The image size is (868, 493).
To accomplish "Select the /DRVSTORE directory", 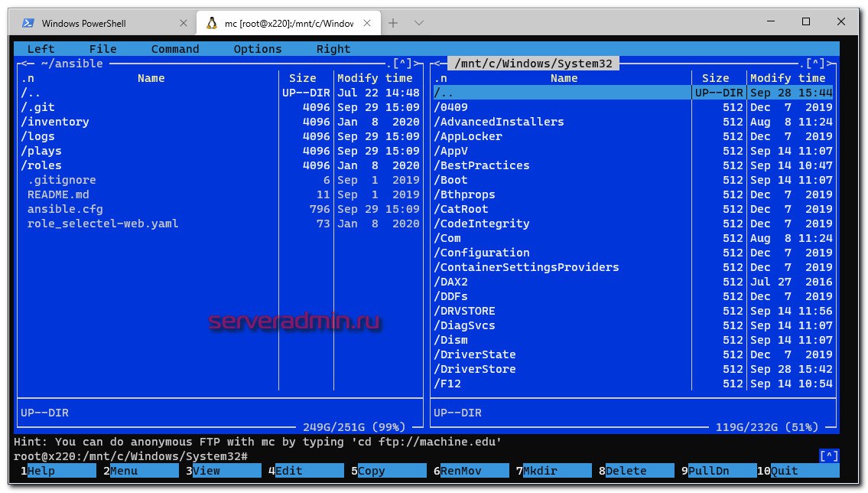I will [633, 311].
